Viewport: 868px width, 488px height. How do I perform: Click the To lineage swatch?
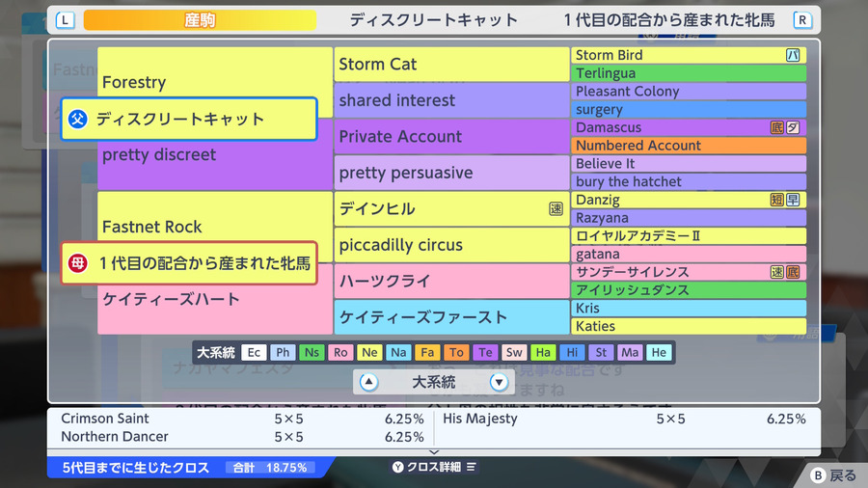(x=457, y=352)
